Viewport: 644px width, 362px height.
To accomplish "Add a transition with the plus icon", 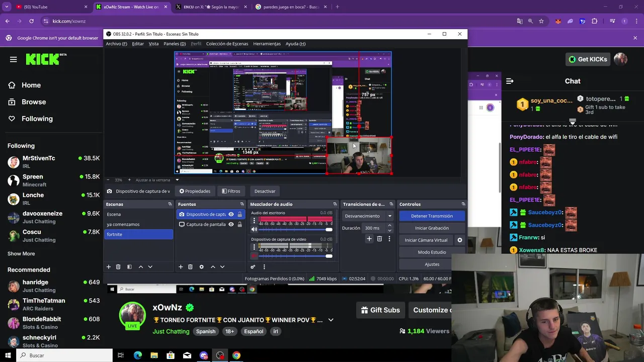I will pyautogui.click(x=369, y=239).
